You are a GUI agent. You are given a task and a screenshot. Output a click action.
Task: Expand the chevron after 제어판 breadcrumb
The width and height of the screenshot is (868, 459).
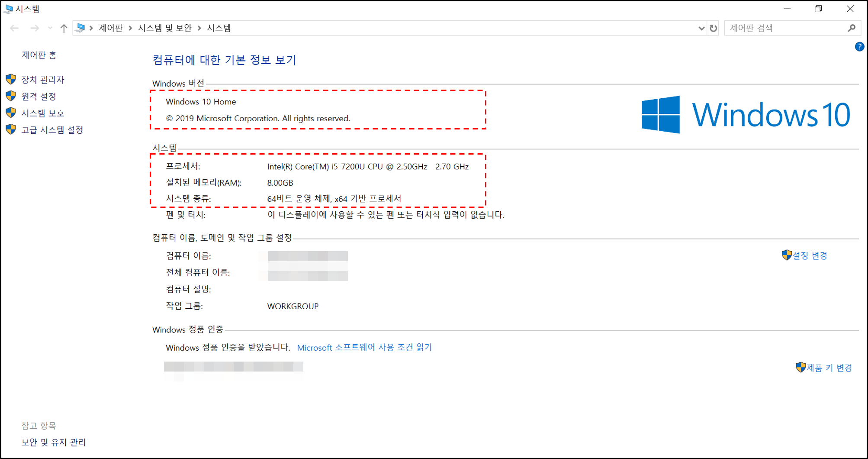coord(130,28)
